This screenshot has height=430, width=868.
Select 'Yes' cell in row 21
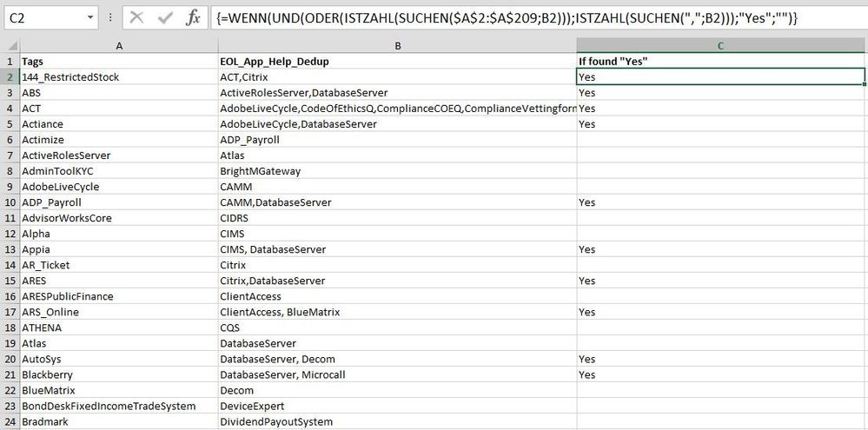coord(722,375)
